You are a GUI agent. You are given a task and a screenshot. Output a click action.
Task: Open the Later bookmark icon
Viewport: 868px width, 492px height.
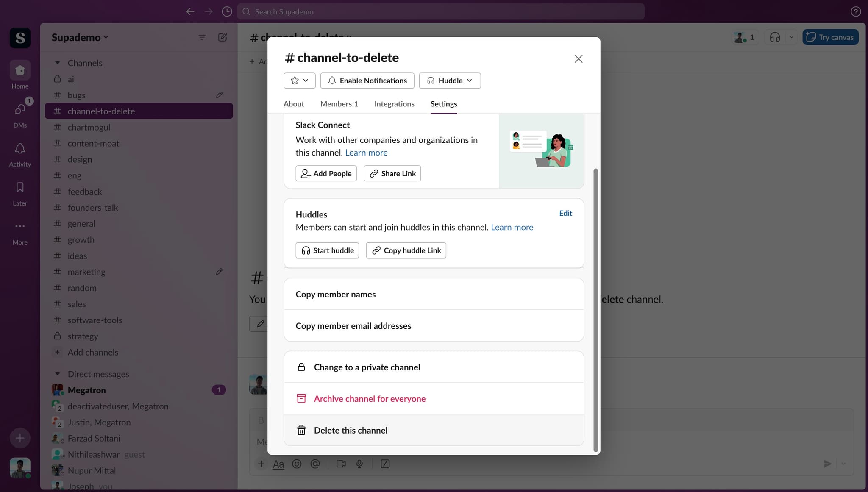click(20, 188)
